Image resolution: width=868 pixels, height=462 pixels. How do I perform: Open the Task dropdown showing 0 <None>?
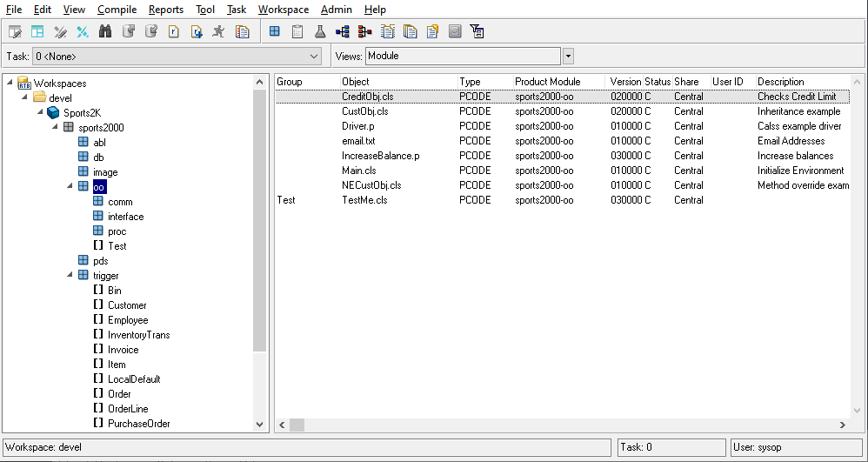(177, 56)
